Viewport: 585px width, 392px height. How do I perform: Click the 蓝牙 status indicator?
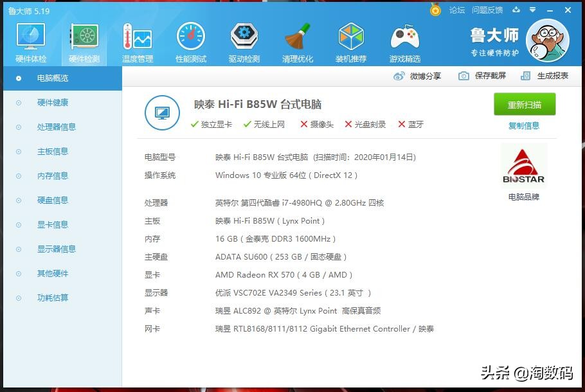402,124
